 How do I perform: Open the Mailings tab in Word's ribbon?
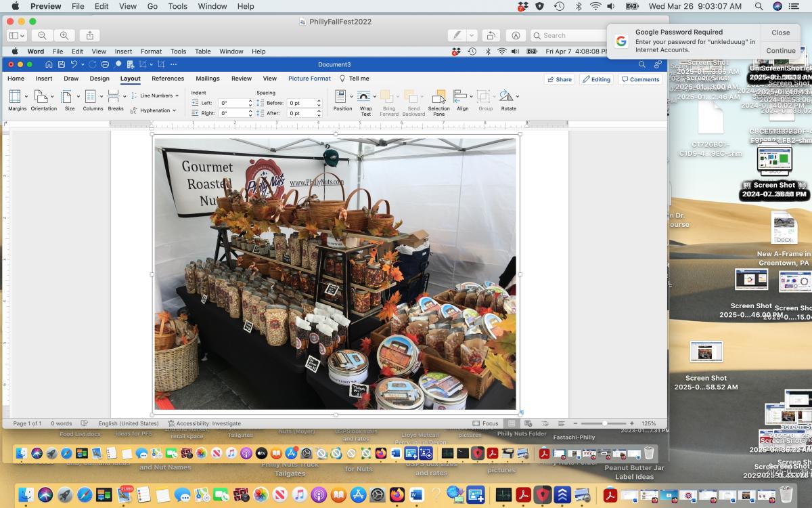pyautogui.click(x=208, y=79)
